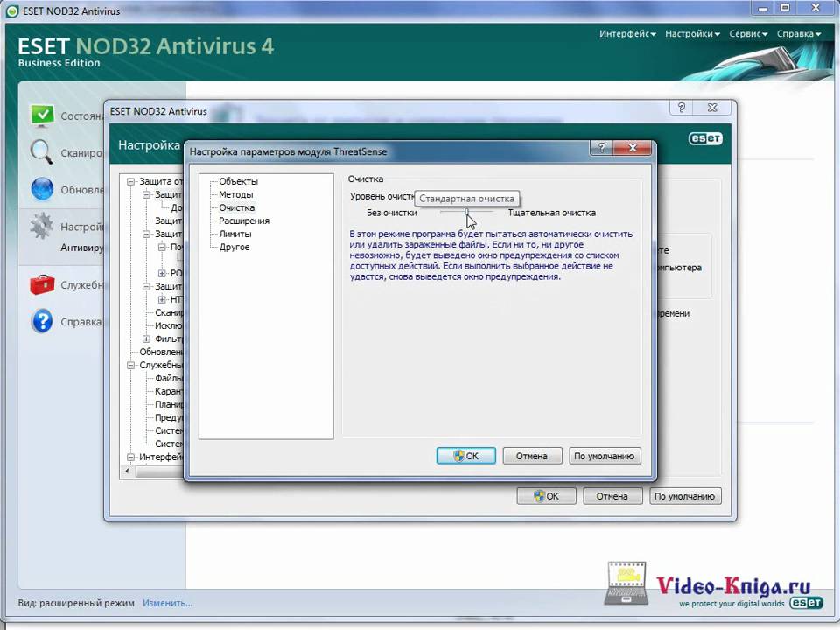Screen dimensions: 840x630
Task: Click help button in ThreatSense dialog title
Action: click(x=602, y=148)
